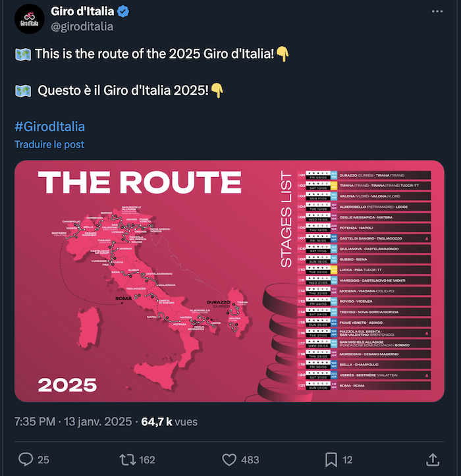Image resolution: width=461 pixels, height=476 pixels.
Task: Bookmark the post with the bookmark icon
Action: [331, 460]
